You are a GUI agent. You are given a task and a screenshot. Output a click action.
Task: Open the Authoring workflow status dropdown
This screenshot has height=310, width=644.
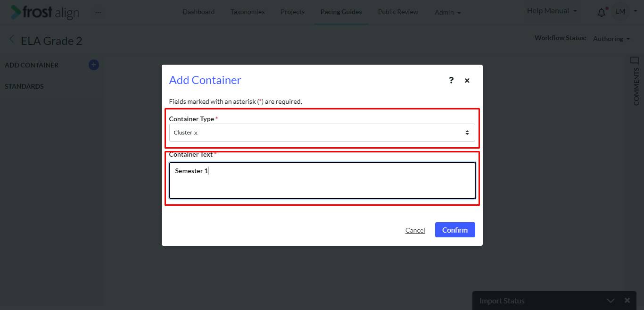point(611,39)
